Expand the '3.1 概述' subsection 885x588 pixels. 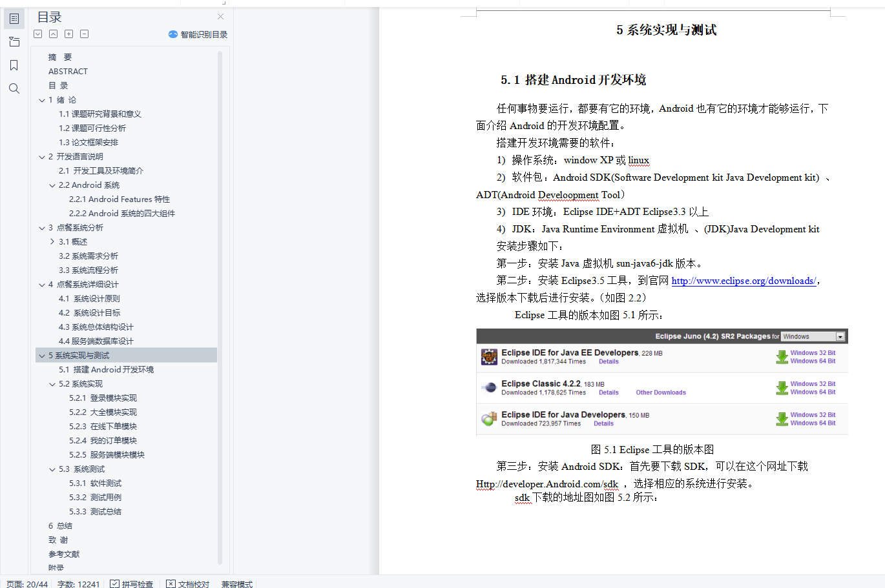[x=52, y=242]
